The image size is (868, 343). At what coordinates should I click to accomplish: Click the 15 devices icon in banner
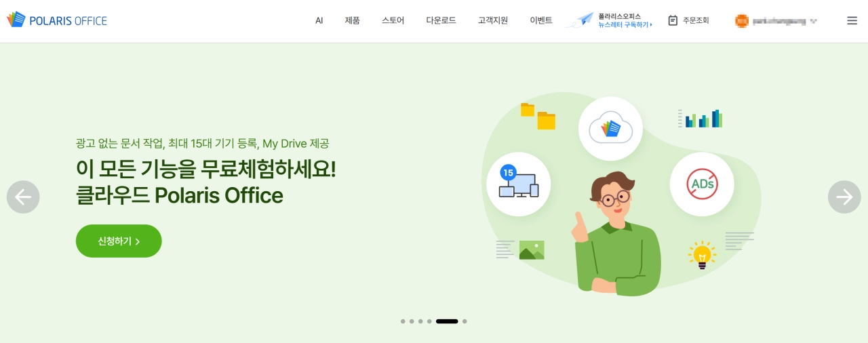tap(519, 184)
